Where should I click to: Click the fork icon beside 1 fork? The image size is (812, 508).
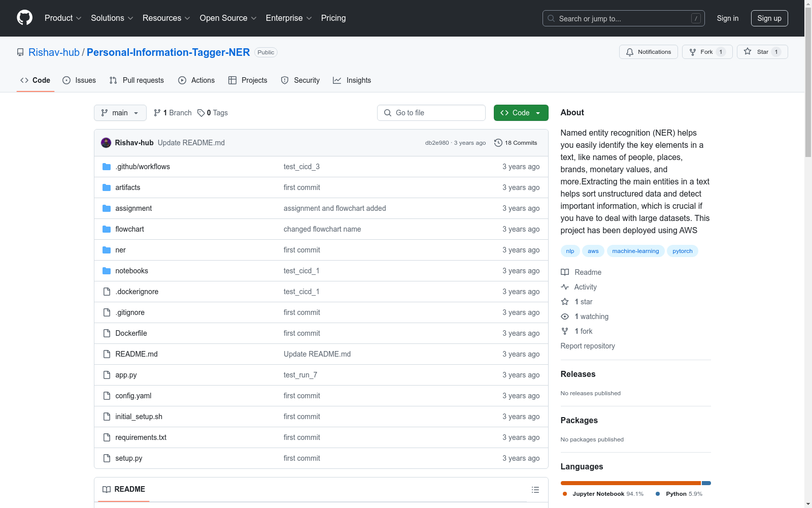click(x=565, y=331)
